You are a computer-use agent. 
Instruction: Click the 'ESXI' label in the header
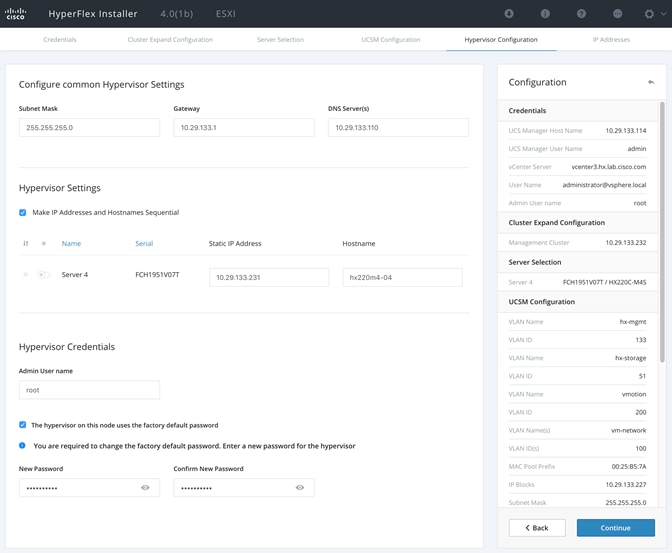[x=225, y=14]
